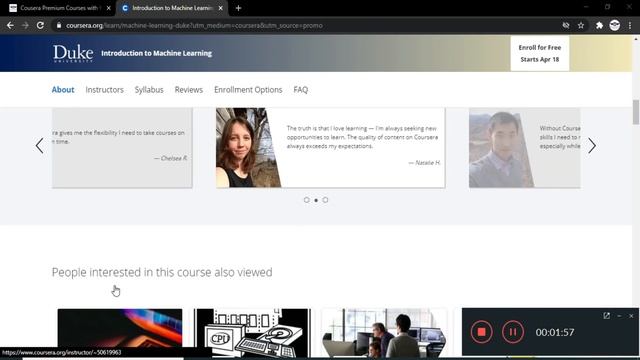Click the Duke University logo
This screenshot has width=640, height=360.
(x=73, y=53)
